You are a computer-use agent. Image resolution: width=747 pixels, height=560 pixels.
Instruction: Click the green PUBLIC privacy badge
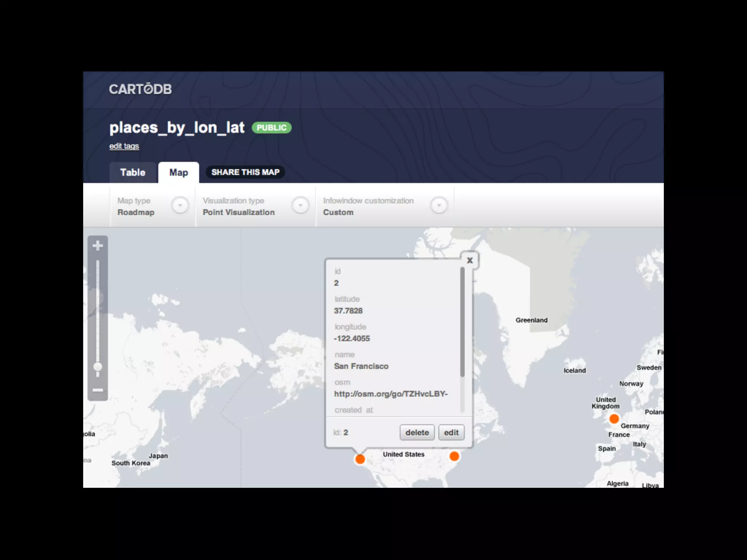click(x=271, y=128)
